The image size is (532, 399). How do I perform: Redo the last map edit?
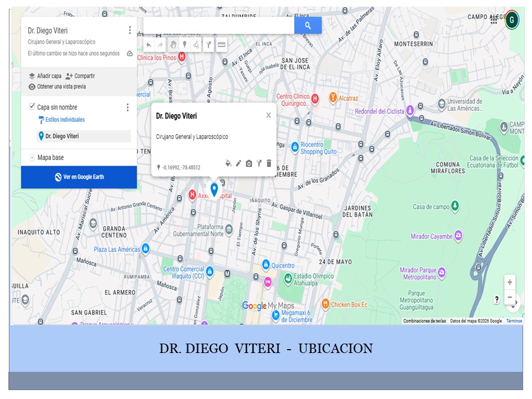pyautogui.click(x=161, y=45)
